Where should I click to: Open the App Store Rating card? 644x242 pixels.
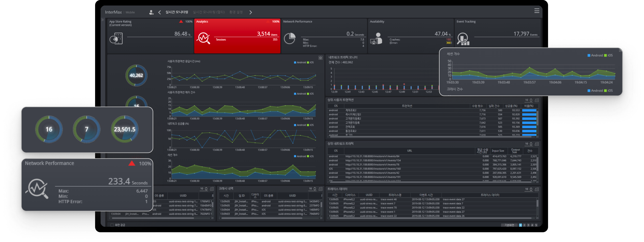coord(150,36)
